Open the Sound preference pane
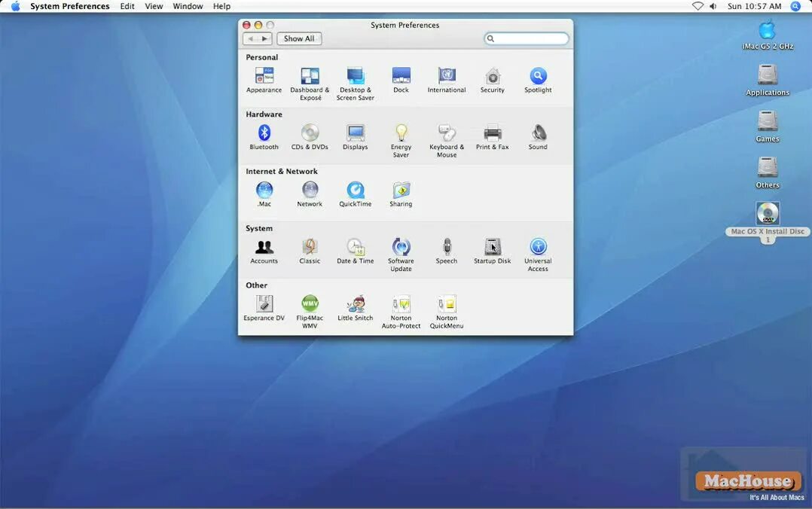Screen dimensions: 812x509 pos(538,137)
